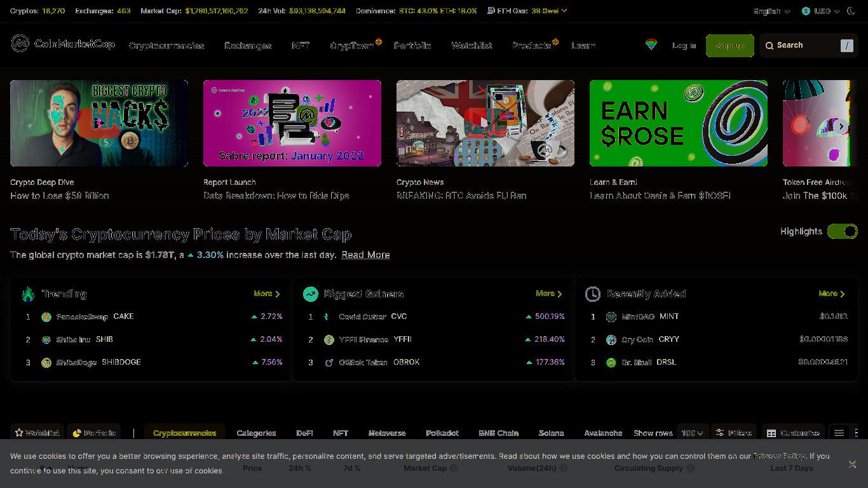Click the ETH Gas pump icon
Viewport: 868px width, 488px height.
coord(491,11)
